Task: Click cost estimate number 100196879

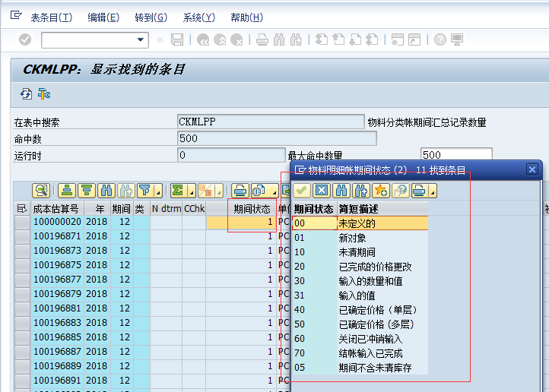Action: (58, 294)
